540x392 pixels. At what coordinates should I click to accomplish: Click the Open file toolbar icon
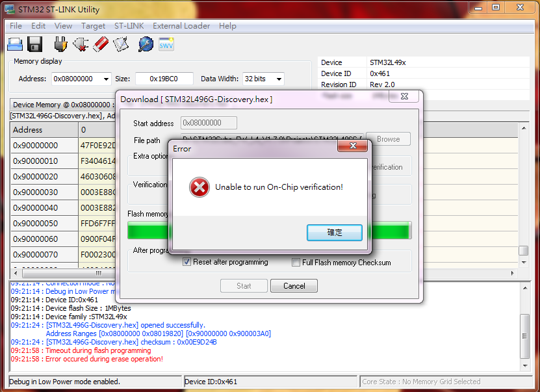click(15, 44)
